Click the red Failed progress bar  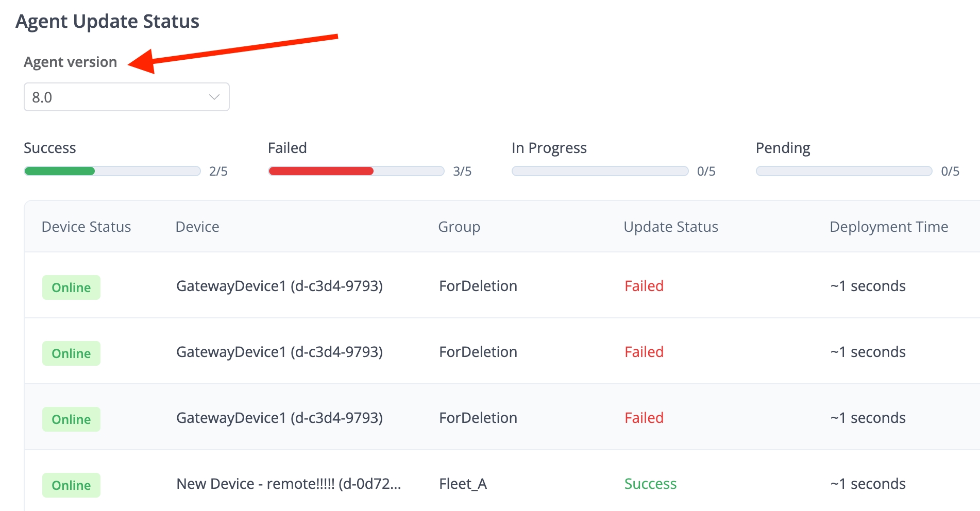coord(356,171)
